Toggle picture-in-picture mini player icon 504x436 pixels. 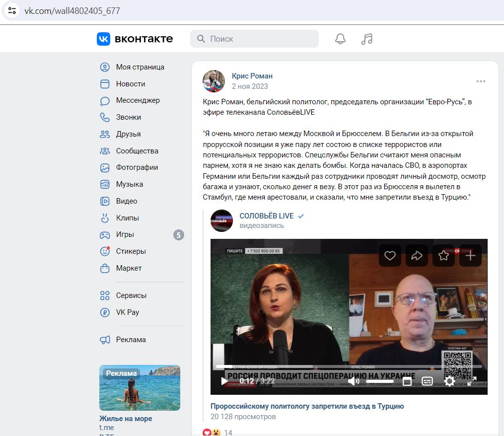pos(407,381)
